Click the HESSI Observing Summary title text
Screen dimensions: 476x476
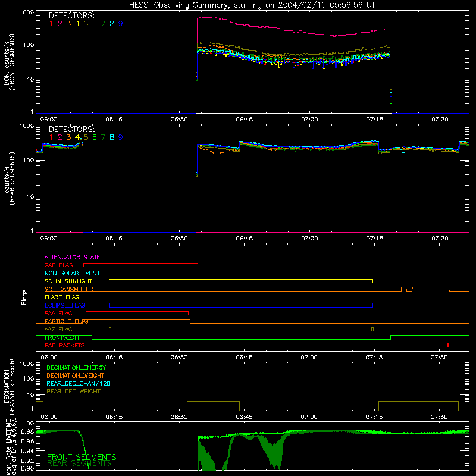252,5
